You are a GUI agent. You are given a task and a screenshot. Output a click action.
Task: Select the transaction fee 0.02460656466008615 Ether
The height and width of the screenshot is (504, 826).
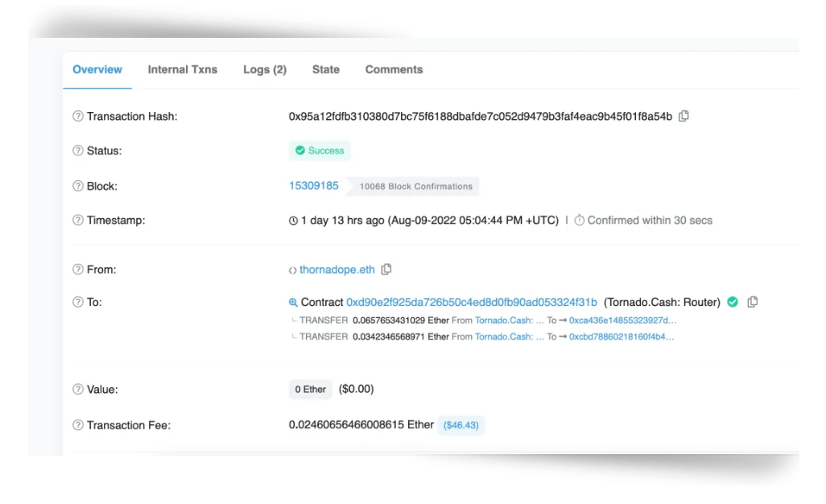coord(361,424)
